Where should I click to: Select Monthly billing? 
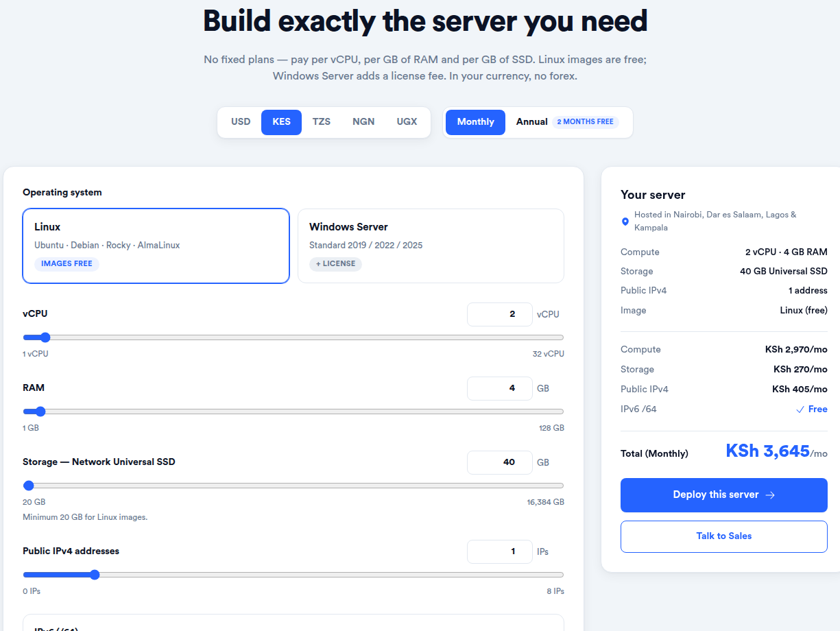click(x=475, y=122)
